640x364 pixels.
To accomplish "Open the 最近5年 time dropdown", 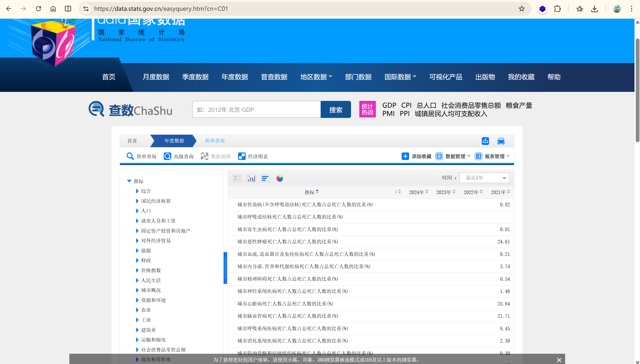I will pyautogui.click(x=484, y=178).
